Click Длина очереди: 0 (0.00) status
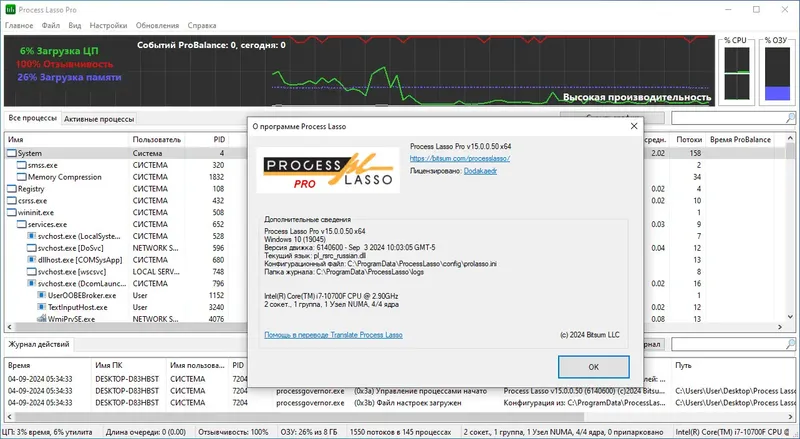This screenshot has width=800, height=439. [146, 432]
